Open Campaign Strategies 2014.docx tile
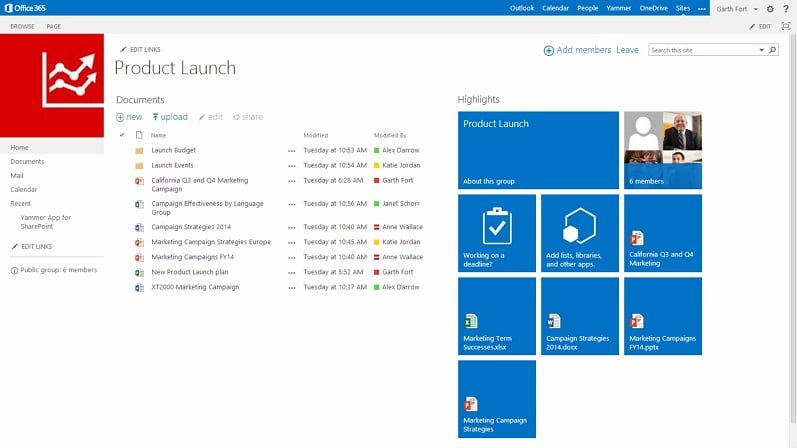 click(579, 316)
